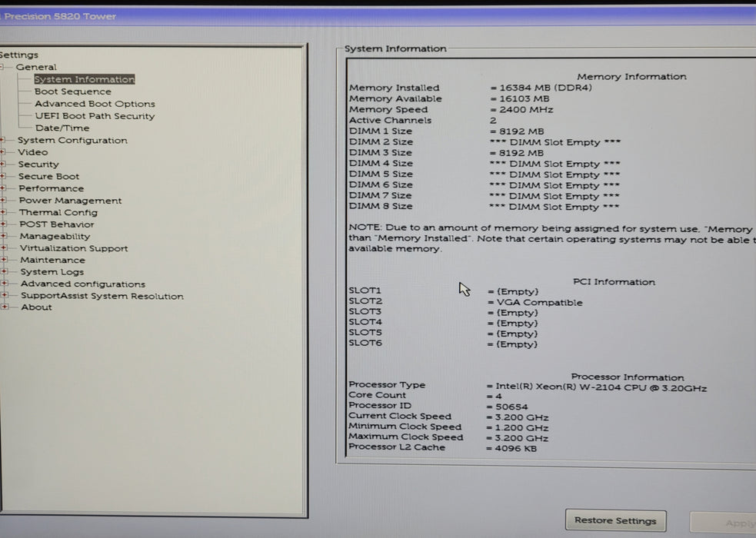Click the Processor Type Xeon W-2104 value
This screenshot has height=538, width=756.
coord(597,387)
